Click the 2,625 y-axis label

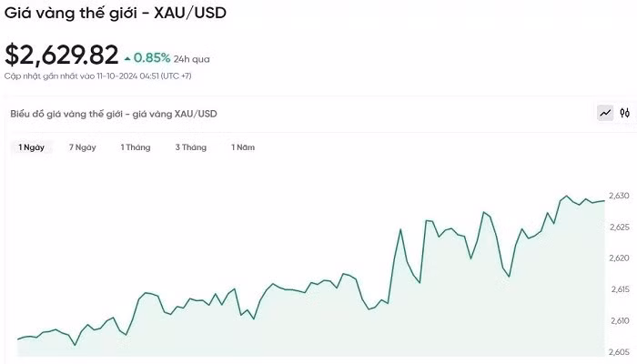(619, 227)
